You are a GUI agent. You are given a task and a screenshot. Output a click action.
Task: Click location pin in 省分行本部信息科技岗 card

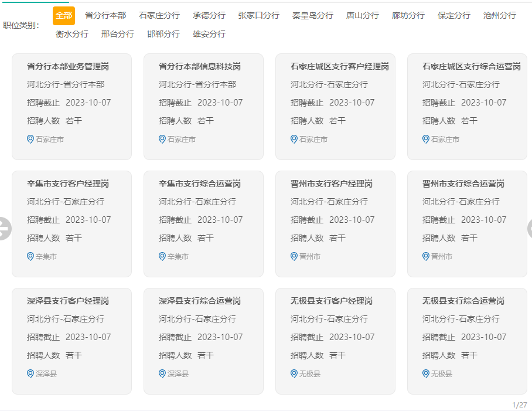[x=162, y=139]
